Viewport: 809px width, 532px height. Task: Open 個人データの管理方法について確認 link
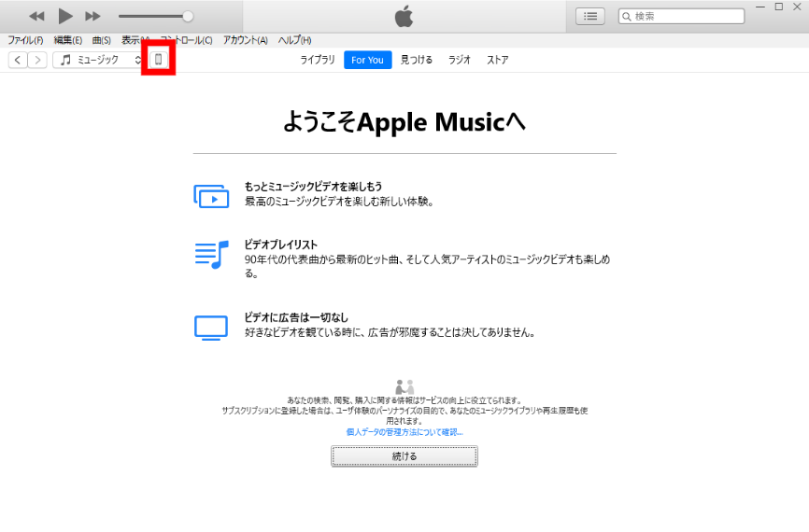click(404, 432)
